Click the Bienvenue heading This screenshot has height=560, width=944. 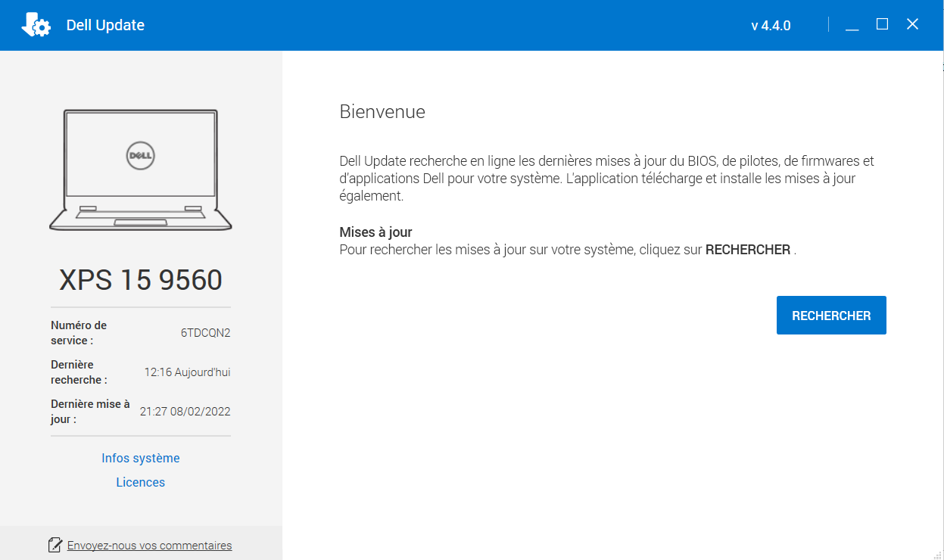tap(382, 112)
